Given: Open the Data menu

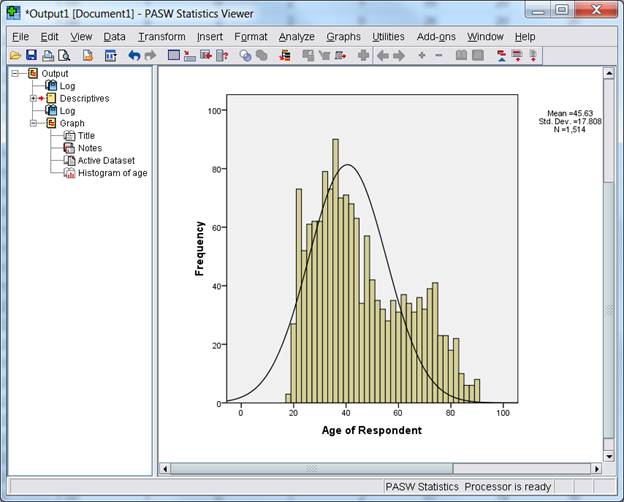Looking at the screenshot, I should 114,37.
